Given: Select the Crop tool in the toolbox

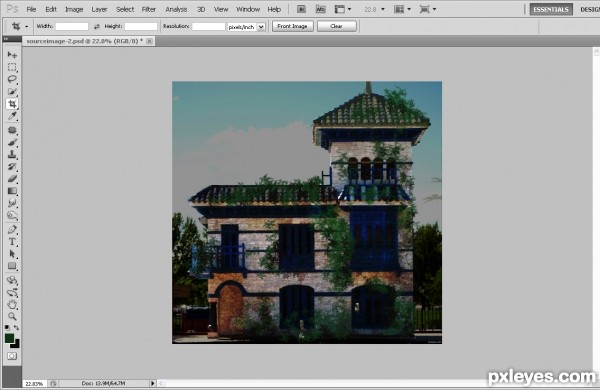Looking at the screenshot, I should point(12,104).
